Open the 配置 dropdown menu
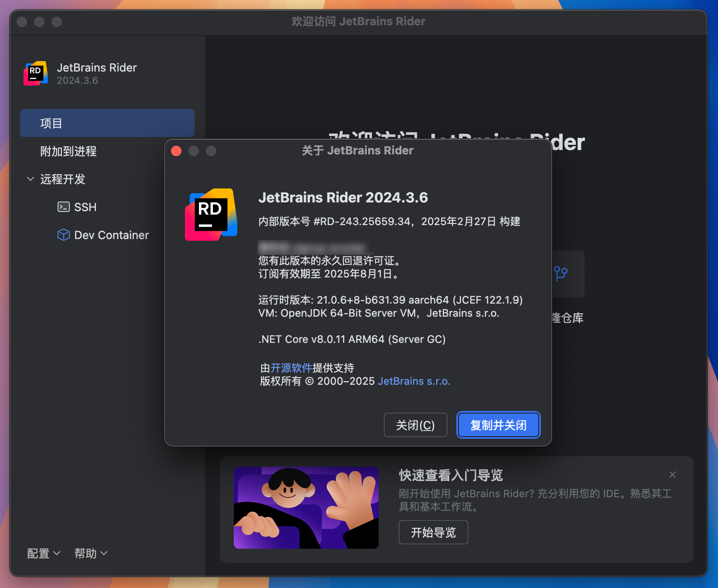Screen dimensions: 718x588 point(43,554)
